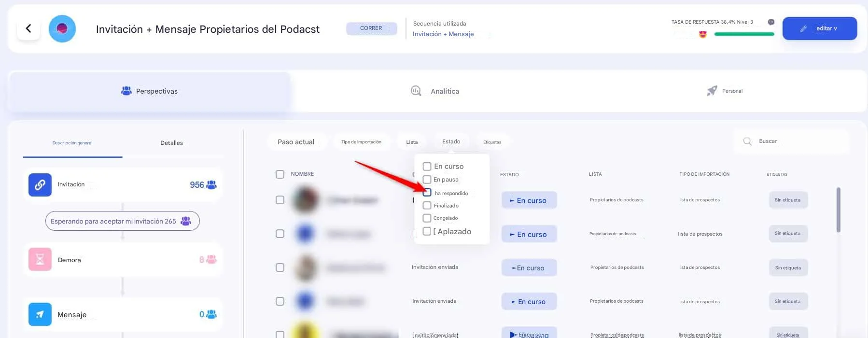
Task: Click Sin etiqueta tag in second row
Action: [x=788, y=233]
